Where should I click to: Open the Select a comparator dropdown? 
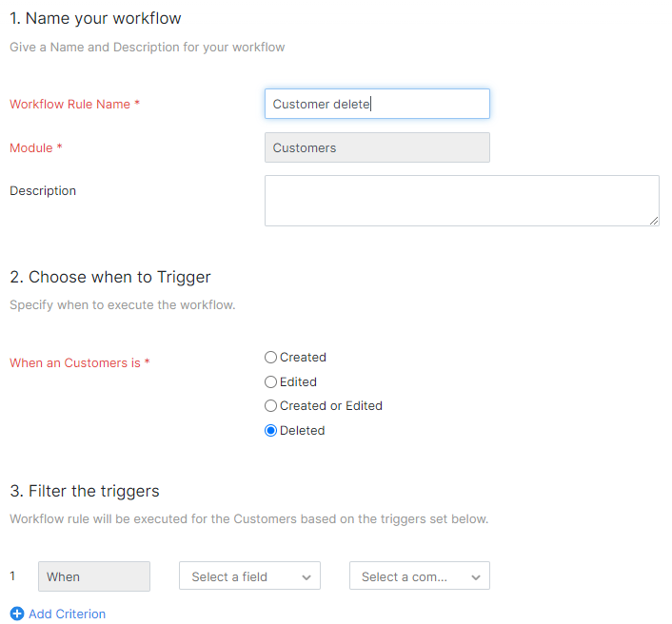pos(409,576)
